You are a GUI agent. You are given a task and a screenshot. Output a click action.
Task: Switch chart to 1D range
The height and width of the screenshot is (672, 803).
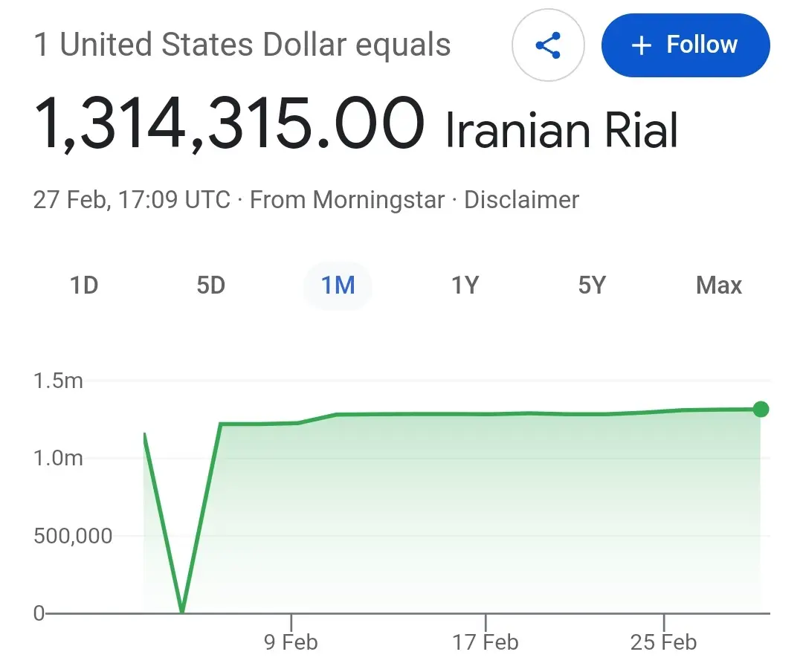[84, 285]
